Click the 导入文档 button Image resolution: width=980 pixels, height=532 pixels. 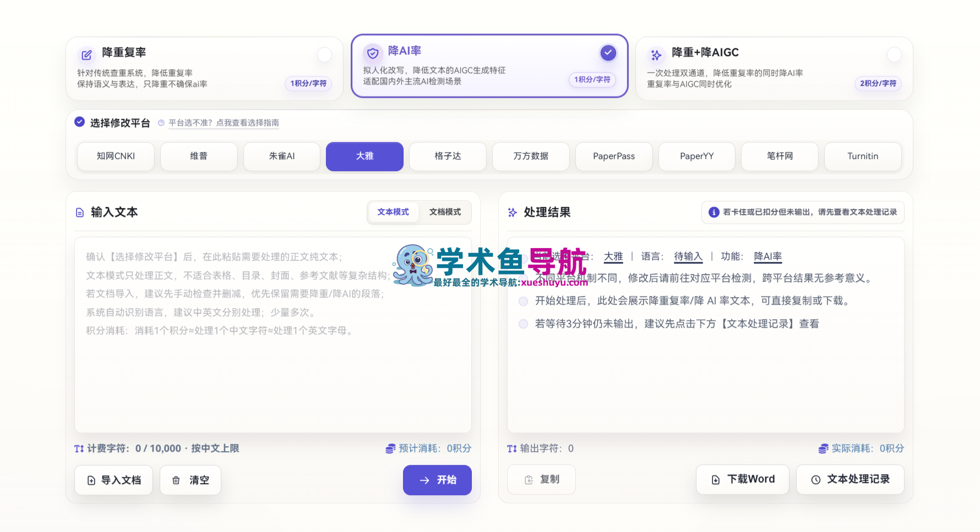[114, 480]
